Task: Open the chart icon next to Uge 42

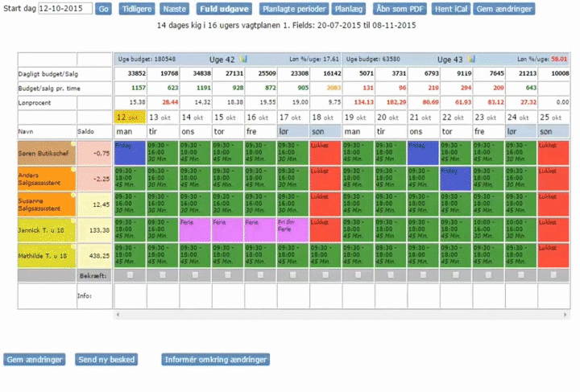Action: pyautogui.click(x=243, y=59)
